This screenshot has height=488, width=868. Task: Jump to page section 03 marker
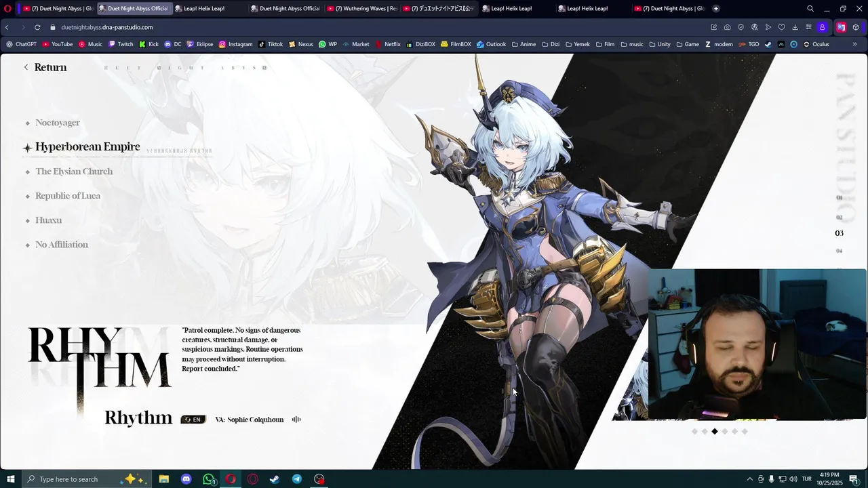coord(839,233)
